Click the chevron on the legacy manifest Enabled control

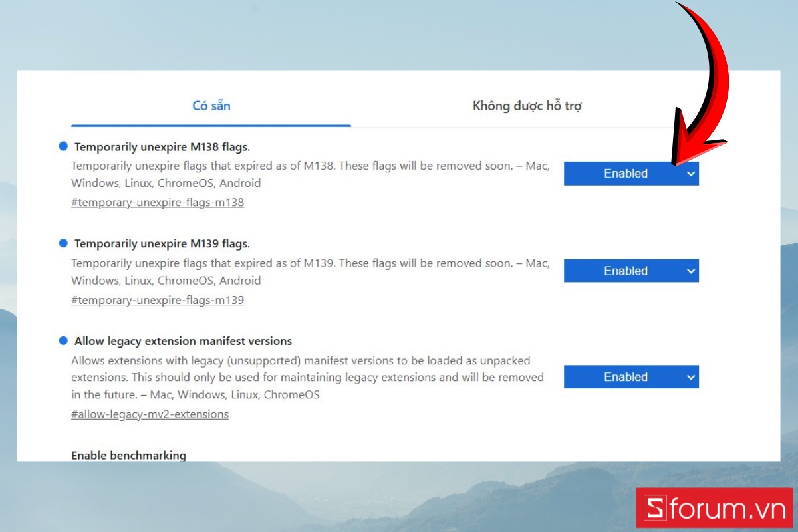coord(690,377)
